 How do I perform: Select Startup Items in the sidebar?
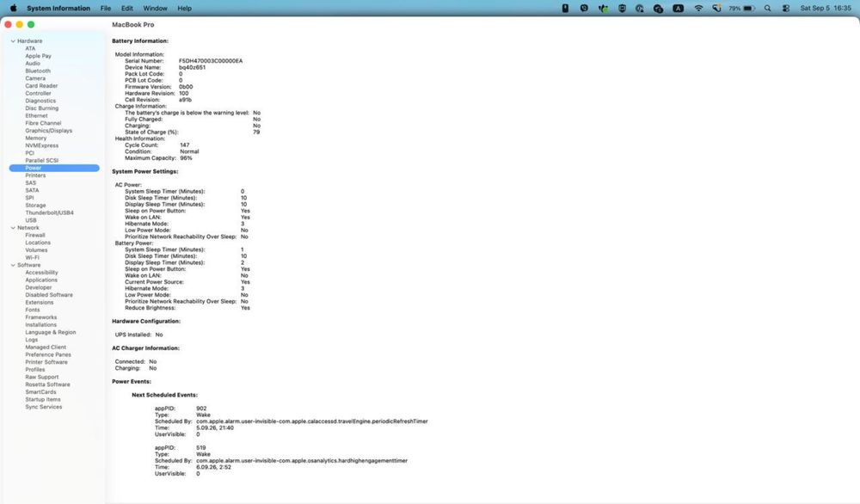42,399
